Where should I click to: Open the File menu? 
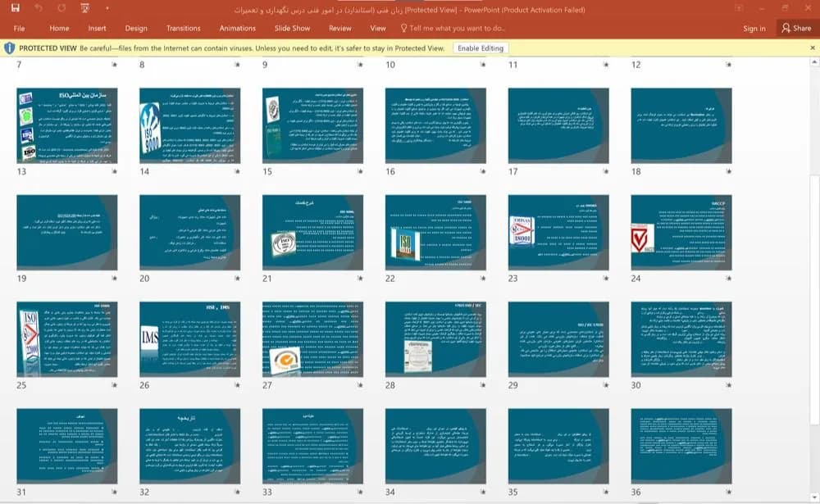(20, 28)
